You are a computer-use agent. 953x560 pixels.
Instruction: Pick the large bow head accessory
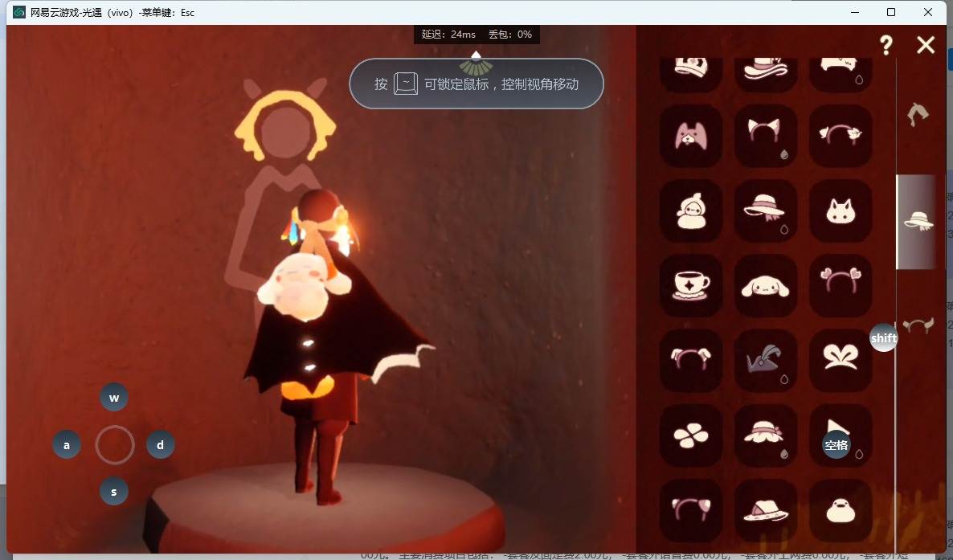(x=841, y=361)
